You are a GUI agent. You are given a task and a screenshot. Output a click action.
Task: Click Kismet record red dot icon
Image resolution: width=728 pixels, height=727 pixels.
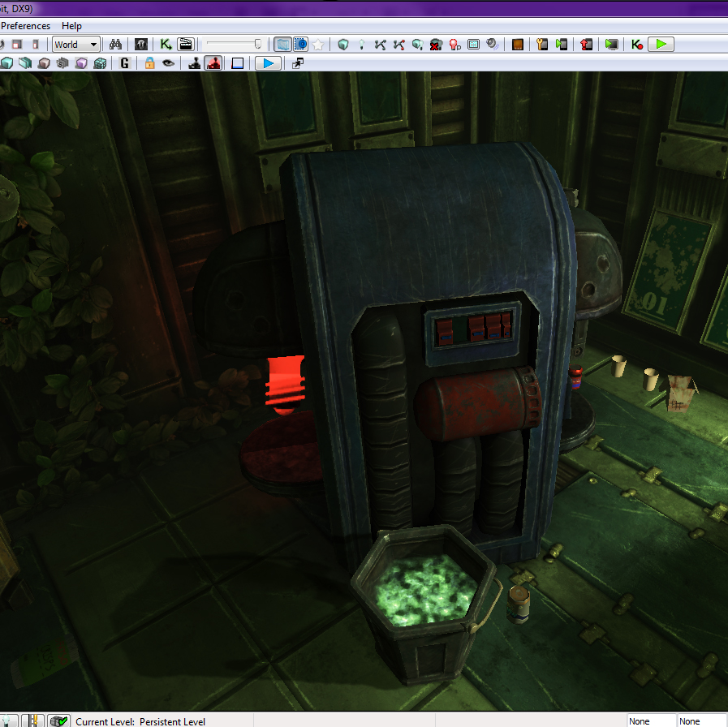pyautogui.click(x=636, y=45)
